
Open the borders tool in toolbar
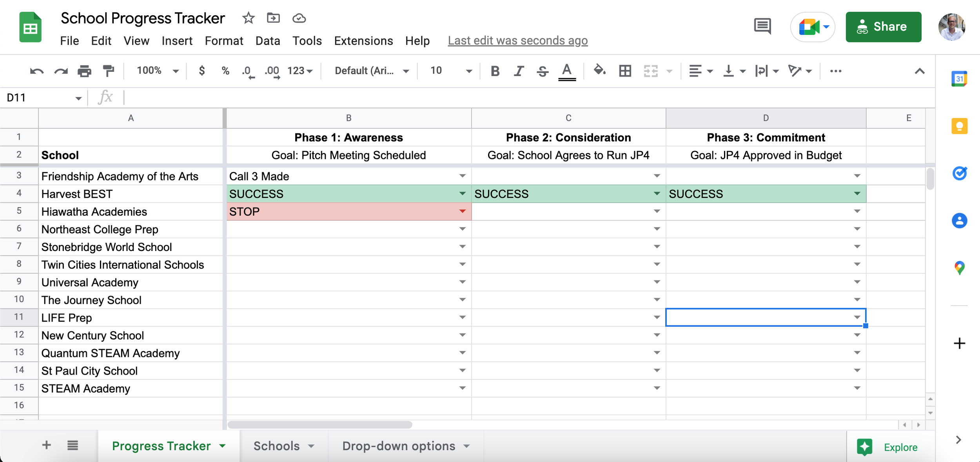coord(625,71)
